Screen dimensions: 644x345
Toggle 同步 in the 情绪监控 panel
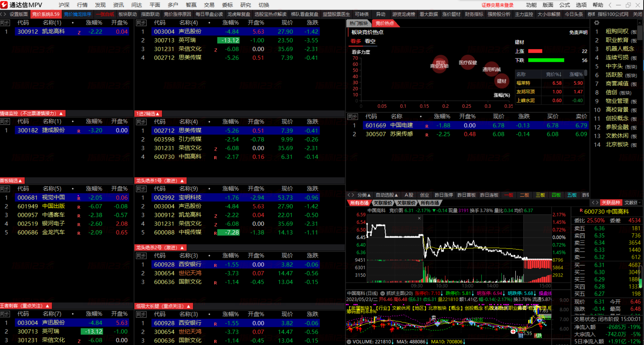pyautogui.click(x=5, y=122)
